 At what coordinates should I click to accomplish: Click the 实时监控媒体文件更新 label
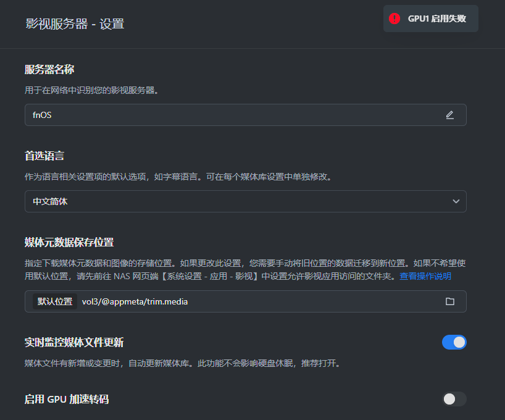74,342
